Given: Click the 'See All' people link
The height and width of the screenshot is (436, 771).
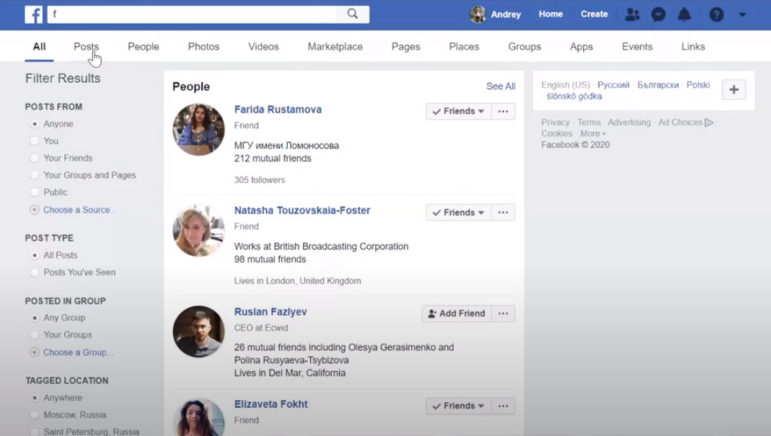Looking at the screenshot, I should (x=500, y=87).
